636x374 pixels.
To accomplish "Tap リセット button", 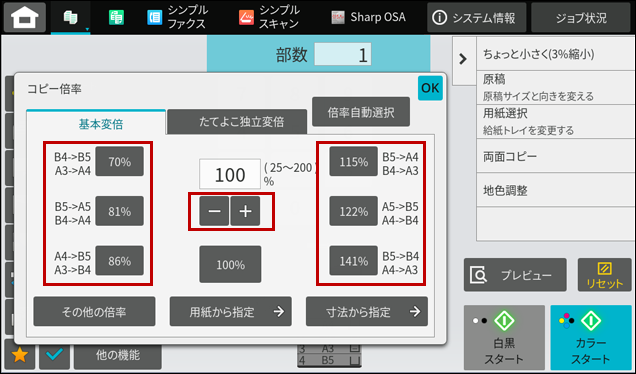I will point(604,275).
